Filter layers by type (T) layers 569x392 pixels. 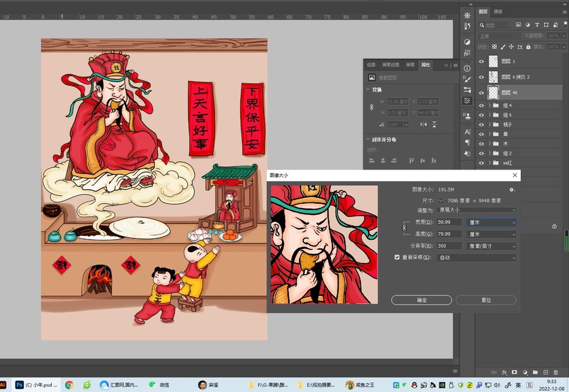click(x=537, y=25)
